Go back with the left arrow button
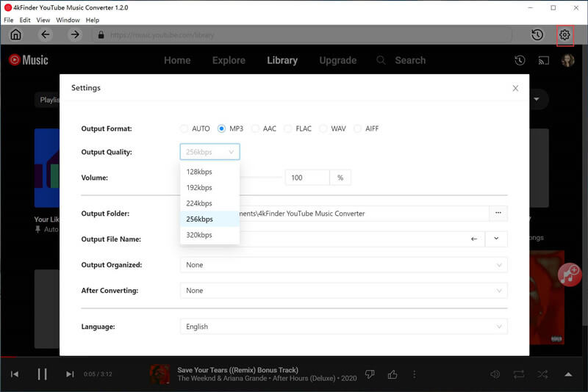Viewport: 588px width, 392px height. coord(46,35)
